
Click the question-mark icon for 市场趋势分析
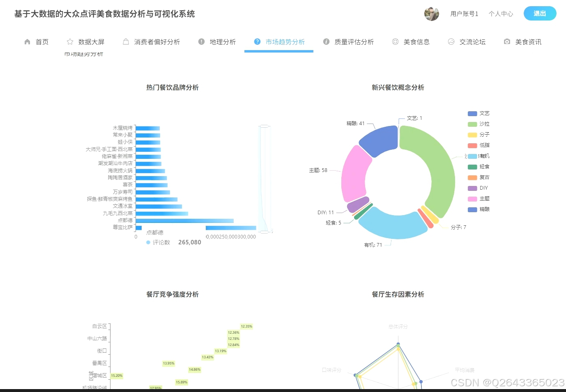tap(258, 41)
